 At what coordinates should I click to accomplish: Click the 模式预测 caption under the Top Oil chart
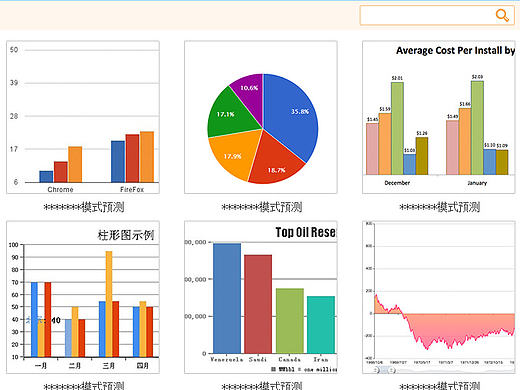coord(262,386)
